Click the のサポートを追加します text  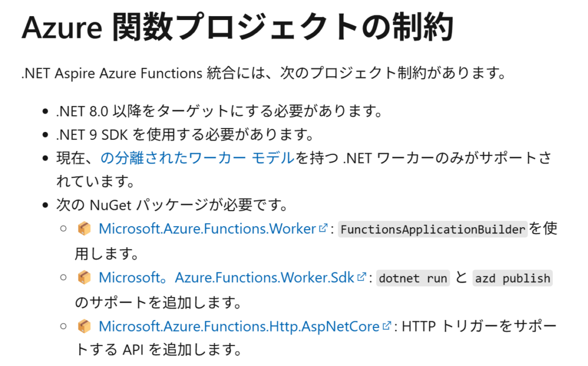158,303
